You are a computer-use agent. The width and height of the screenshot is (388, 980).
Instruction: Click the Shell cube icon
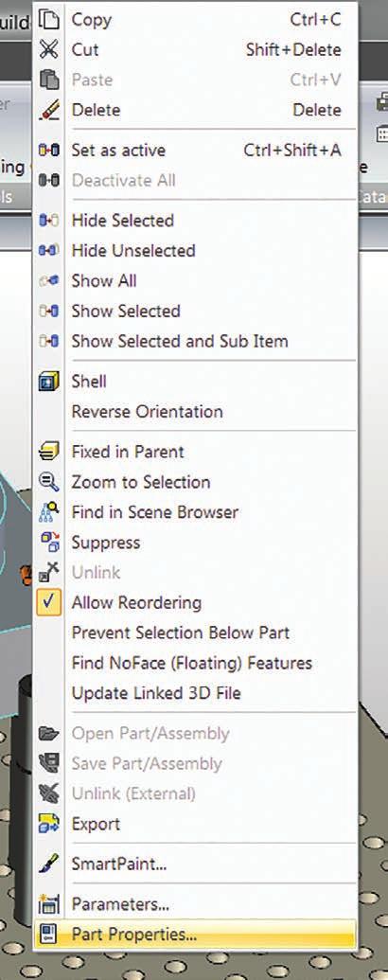(x=48, y=382)
